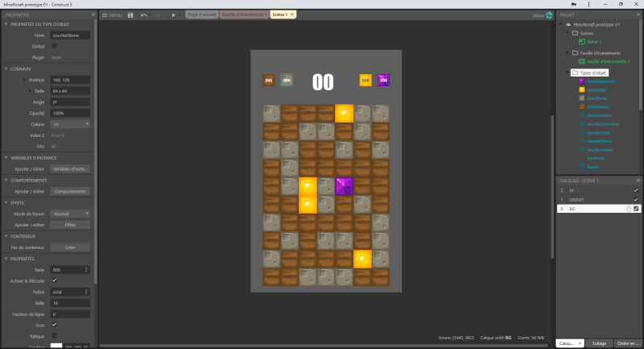Click the stone counter in the scene canvas

tap(287, 80)
